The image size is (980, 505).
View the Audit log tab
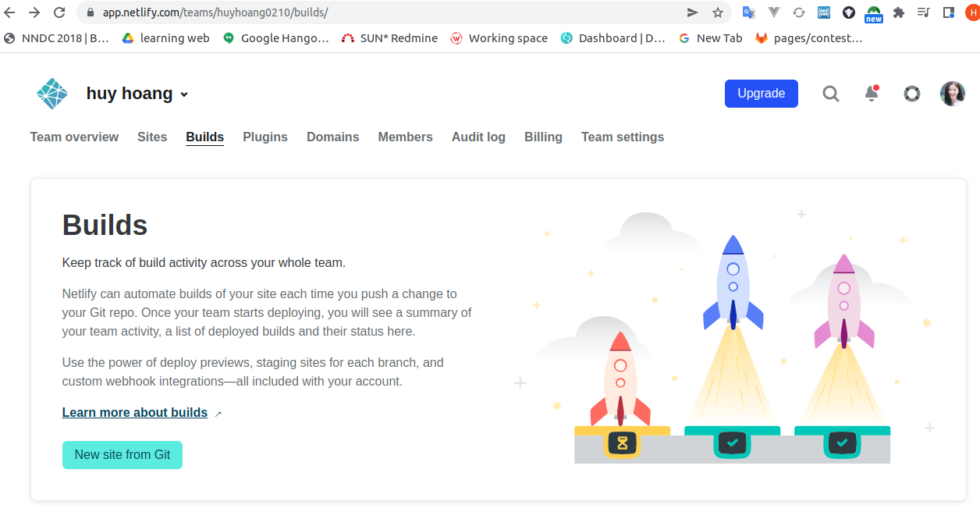pos(478,137)
